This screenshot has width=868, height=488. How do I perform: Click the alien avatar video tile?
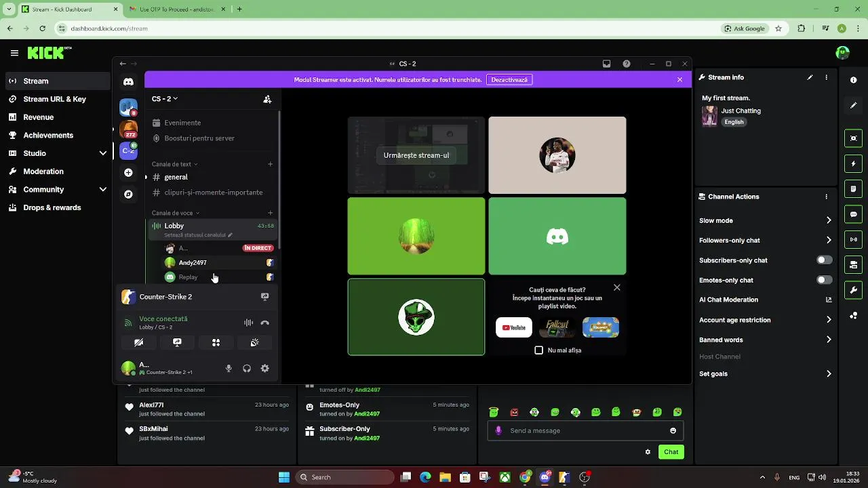416,317
